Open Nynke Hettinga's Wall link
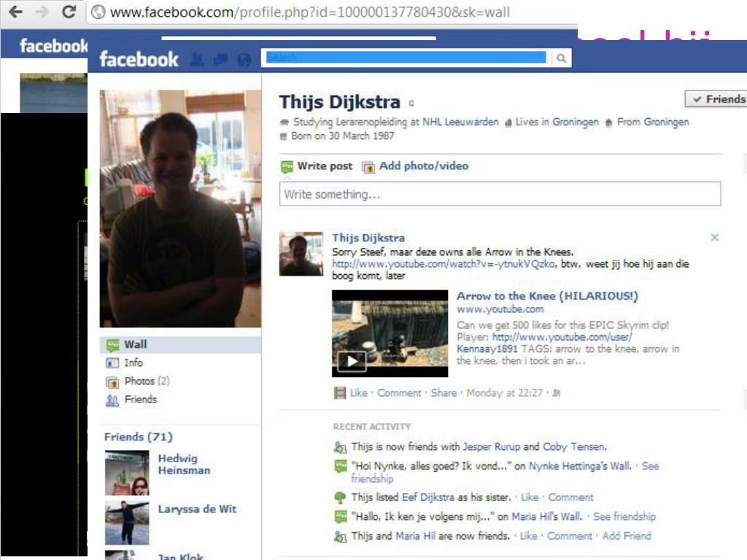The height and width of the screenshot is (560, 747). pyautogui.click(x=579, y=466)
